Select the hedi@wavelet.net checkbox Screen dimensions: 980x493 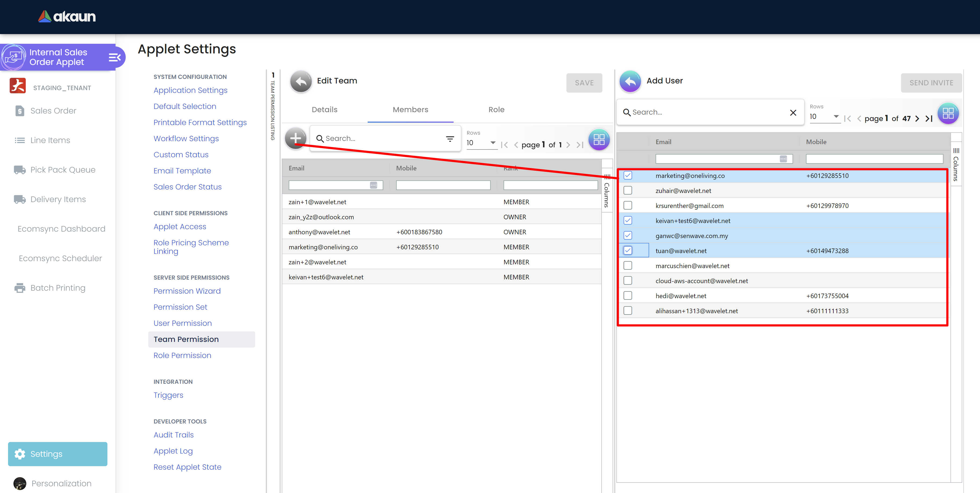tap(628, 296)
